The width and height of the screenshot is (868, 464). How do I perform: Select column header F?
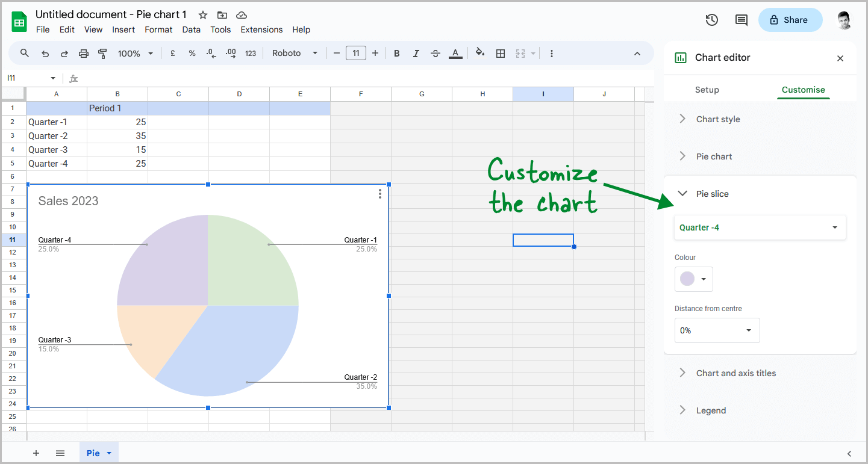(361, 94)
